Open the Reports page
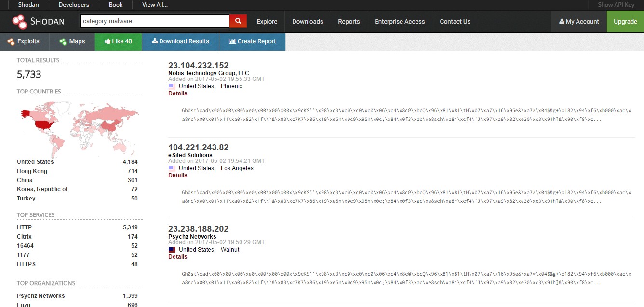 pos(349,22)
